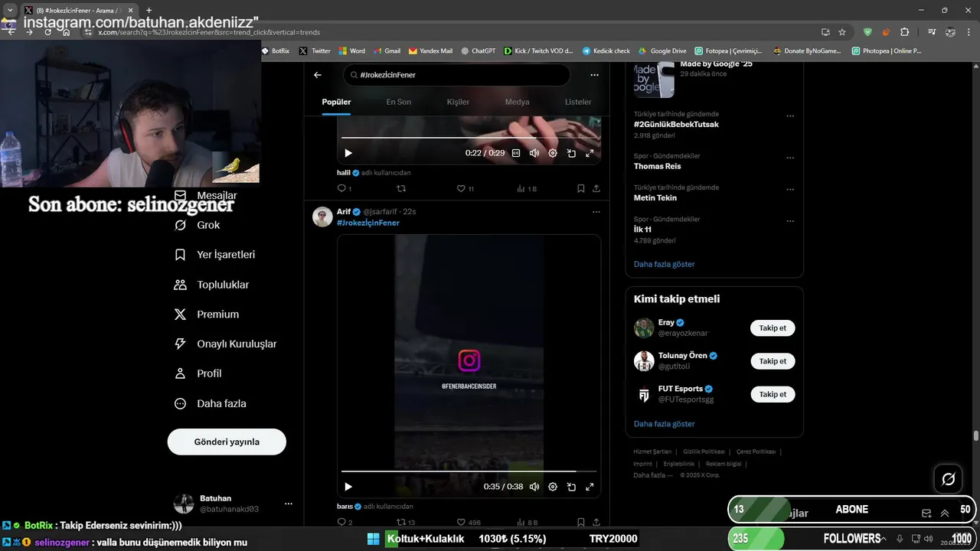Screen dimensions: 980x551
Task: Open options for #2GünlükBebekTutsak trend
Action: point(790,116)
